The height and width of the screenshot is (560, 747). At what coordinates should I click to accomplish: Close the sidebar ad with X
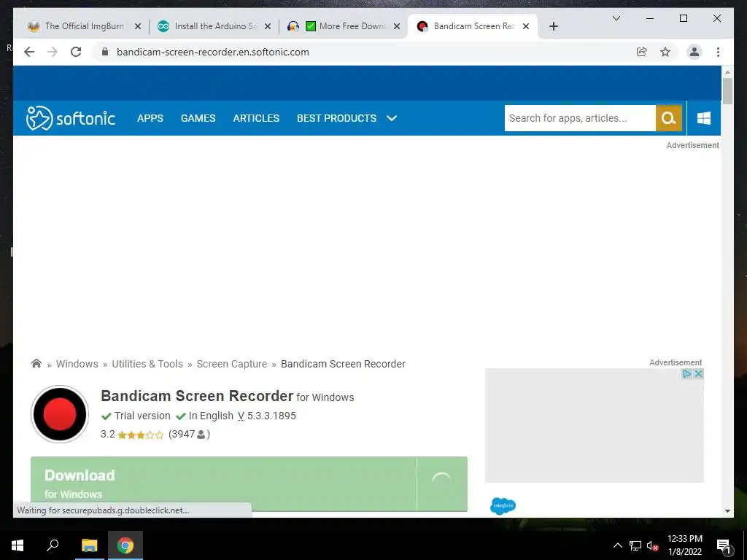(x=698, y=374)
